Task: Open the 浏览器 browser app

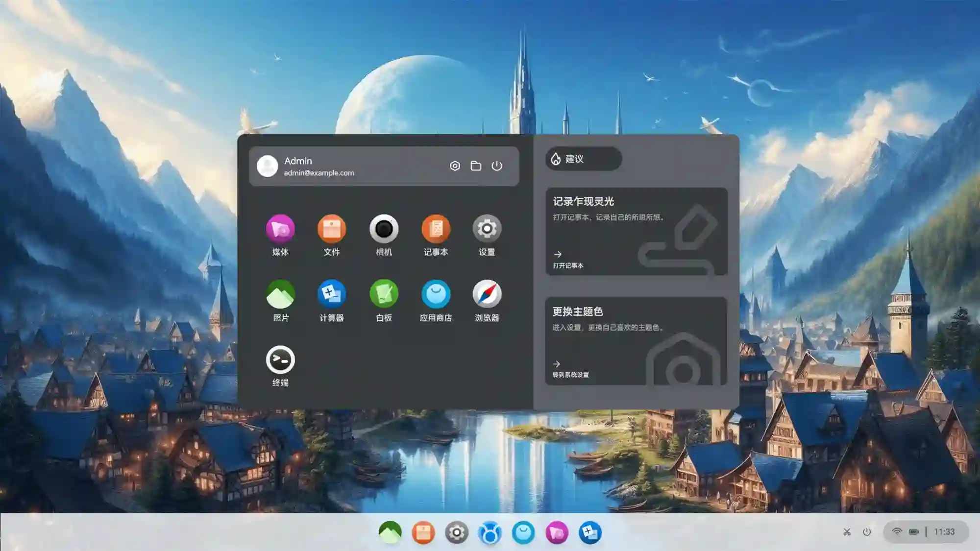Action: [x=487, y=294]
